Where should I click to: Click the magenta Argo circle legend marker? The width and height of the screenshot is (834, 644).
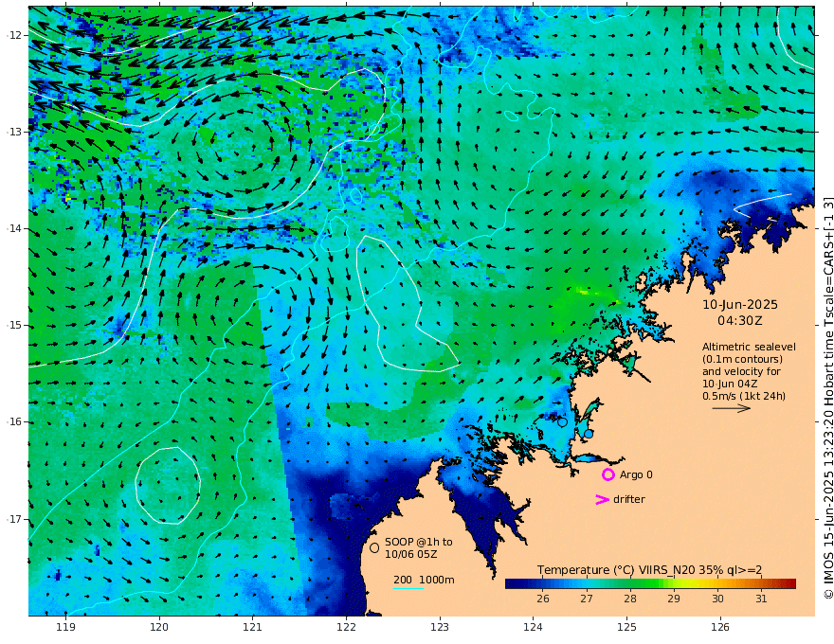[x=607, y=474]
